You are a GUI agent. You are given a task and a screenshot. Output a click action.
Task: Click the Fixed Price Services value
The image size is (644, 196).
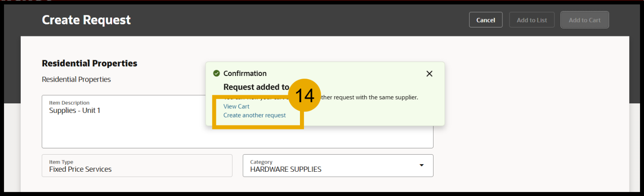point(80,169)
